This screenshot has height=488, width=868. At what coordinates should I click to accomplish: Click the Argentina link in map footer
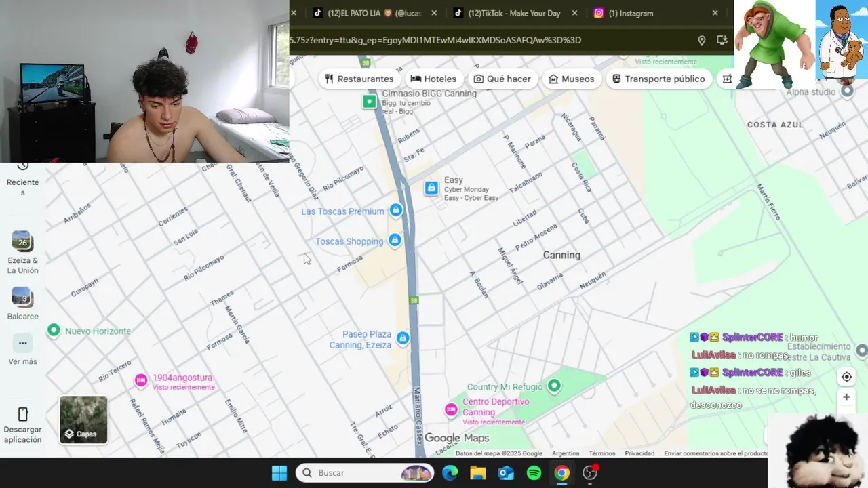[x=566, y=453]
